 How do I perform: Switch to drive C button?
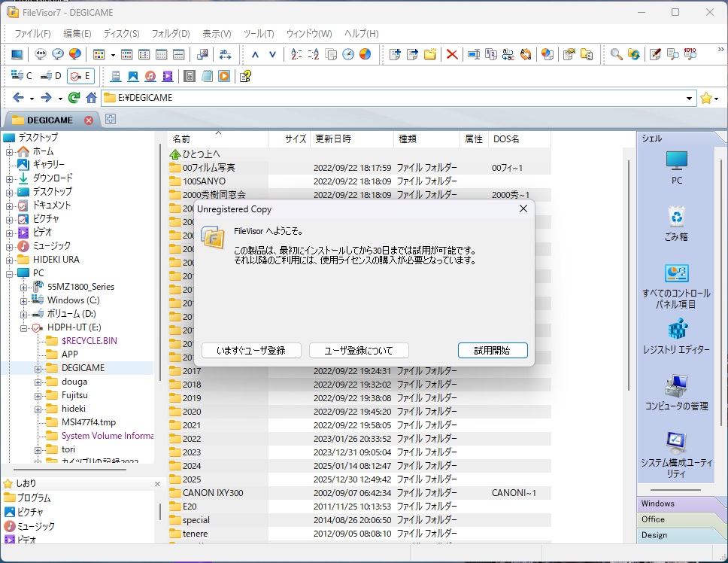(x=23, y=76)
